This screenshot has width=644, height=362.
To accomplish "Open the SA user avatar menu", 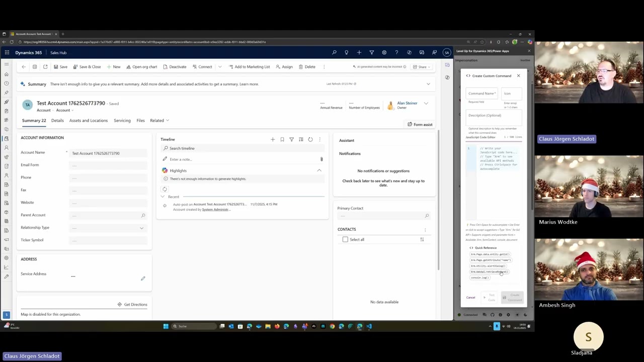I will coord(447,52).
